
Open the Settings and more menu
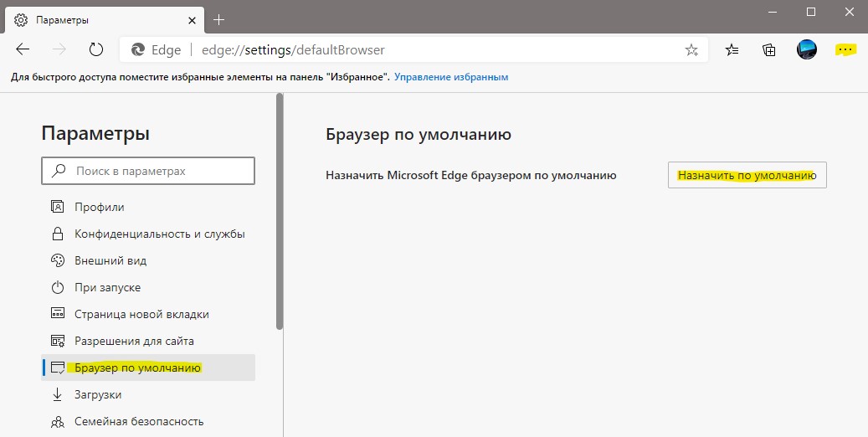(x=845, y=50)
